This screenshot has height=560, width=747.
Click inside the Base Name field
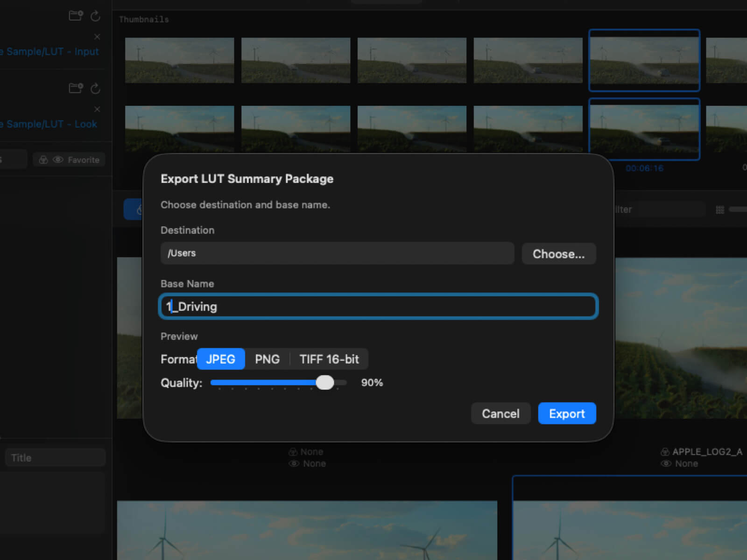(x=378, y=307)
